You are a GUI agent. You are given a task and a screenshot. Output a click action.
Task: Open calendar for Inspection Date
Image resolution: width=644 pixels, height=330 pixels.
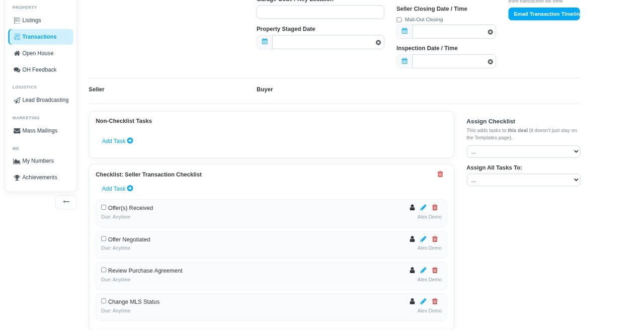coord(405,61)
